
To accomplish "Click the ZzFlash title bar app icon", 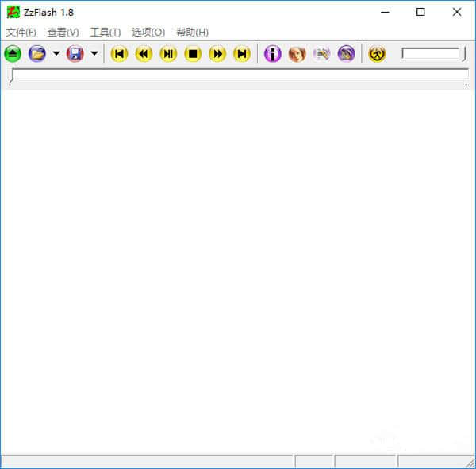I will [x=13, y=13].
